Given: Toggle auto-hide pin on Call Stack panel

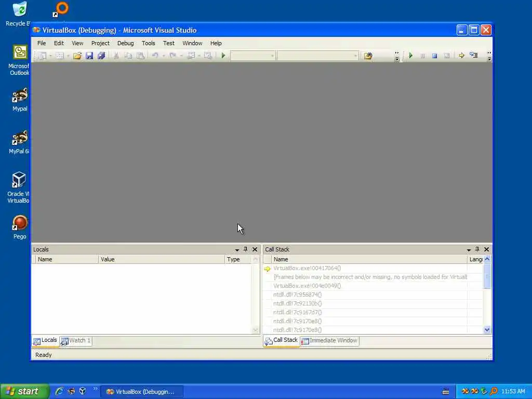Looking at the screenshot, I should click(x=477, y=249).
